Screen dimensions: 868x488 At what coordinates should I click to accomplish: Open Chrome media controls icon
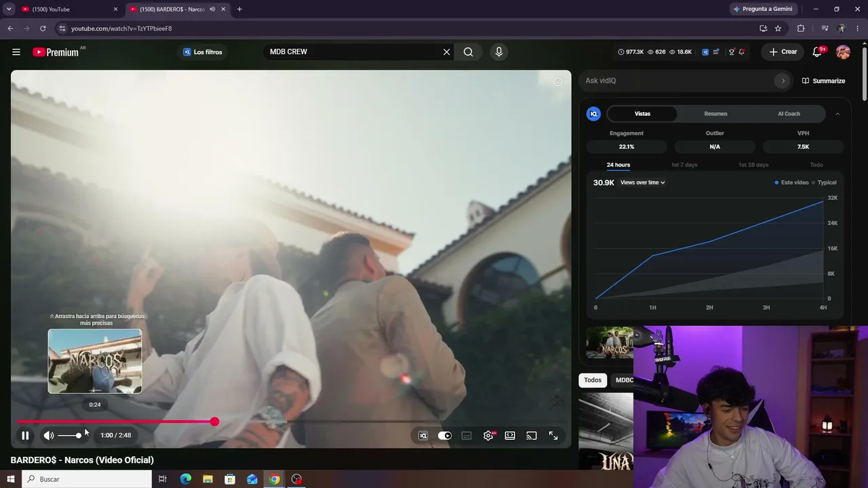click(825, 28)
